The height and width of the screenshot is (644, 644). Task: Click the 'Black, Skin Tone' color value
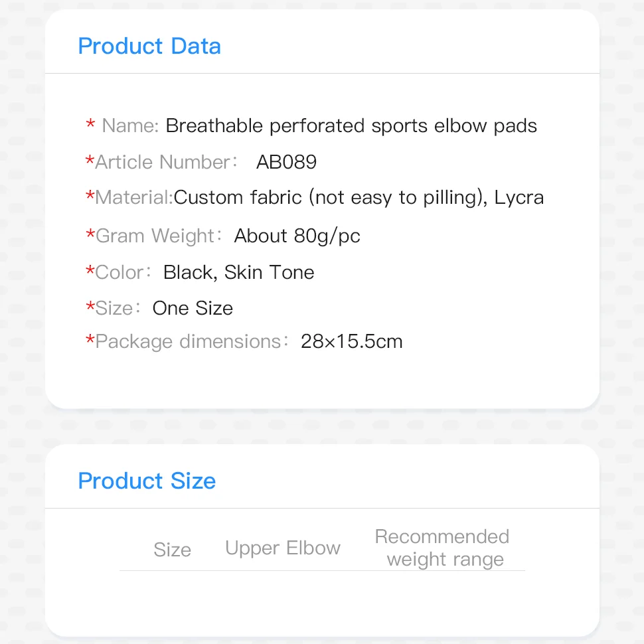click(x=239, y=272)
